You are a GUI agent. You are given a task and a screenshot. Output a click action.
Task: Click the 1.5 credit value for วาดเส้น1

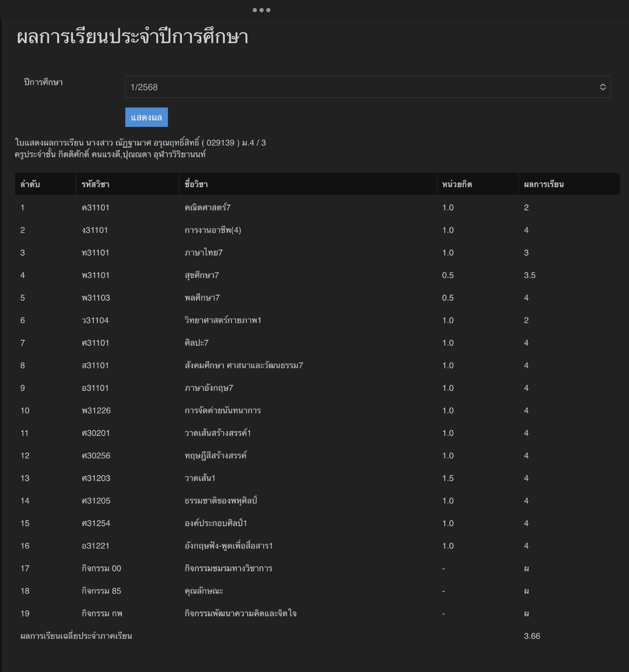click(448, 478)
